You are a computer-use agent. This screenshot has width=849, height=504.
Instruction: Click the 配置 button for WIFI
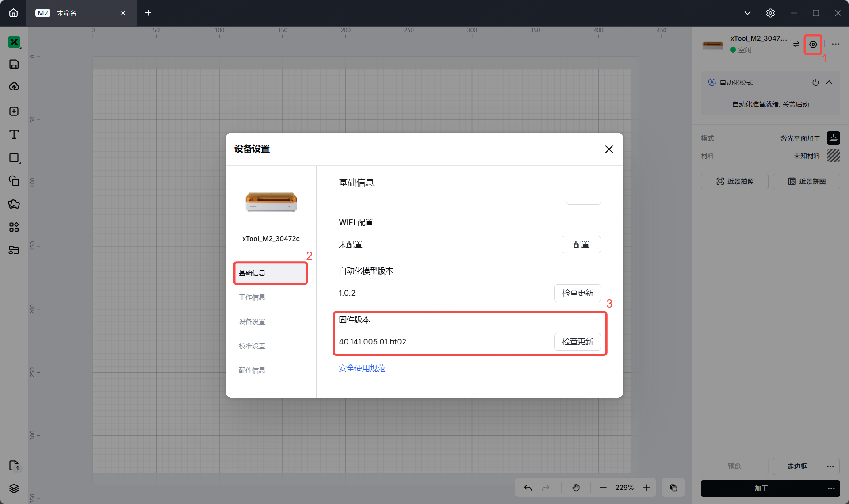tap(581, 244)
